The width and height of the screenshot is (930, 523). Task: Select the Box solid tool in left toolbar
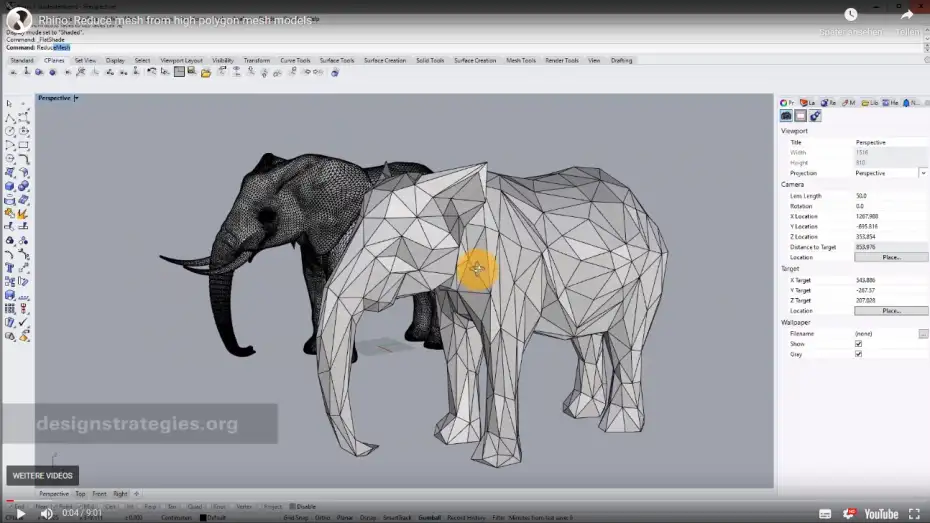pyautogui.click(x=10, y=186)
